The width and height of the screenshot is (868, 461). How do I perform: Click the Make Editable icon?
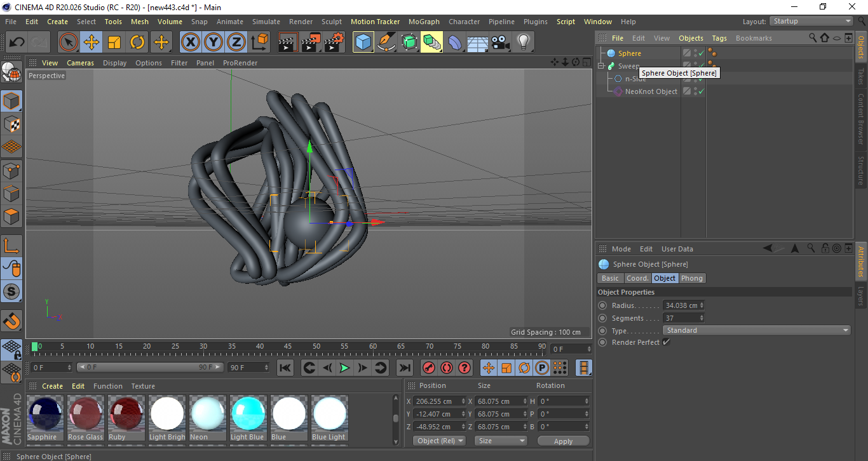[11, 72]
